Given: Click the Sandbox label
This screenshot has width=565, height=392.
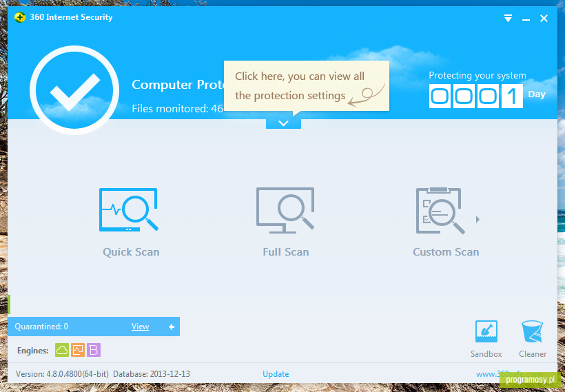Looking at the screenshot, I should 486,354.
